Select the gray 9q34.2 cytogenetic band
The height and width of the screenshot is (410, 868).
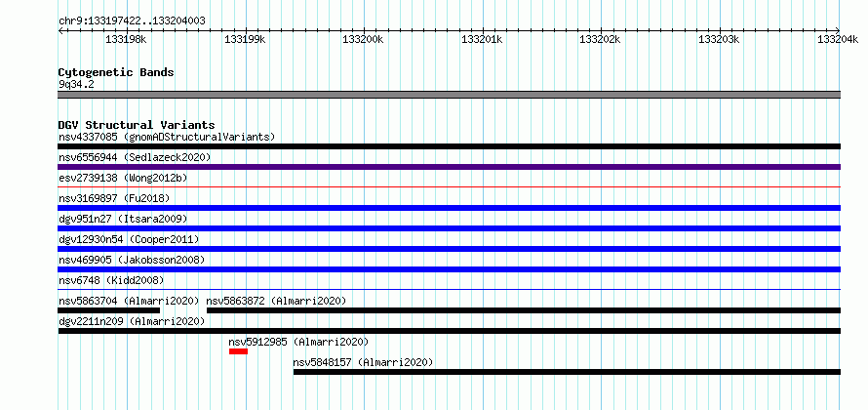tap(450, 95)
